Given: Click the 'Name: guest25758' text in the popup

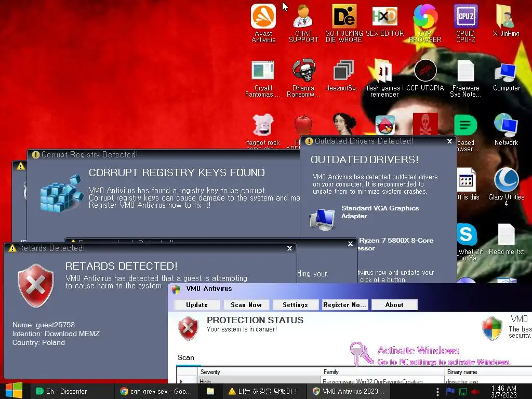Looking at the screenshot, I should click(44, 325).
